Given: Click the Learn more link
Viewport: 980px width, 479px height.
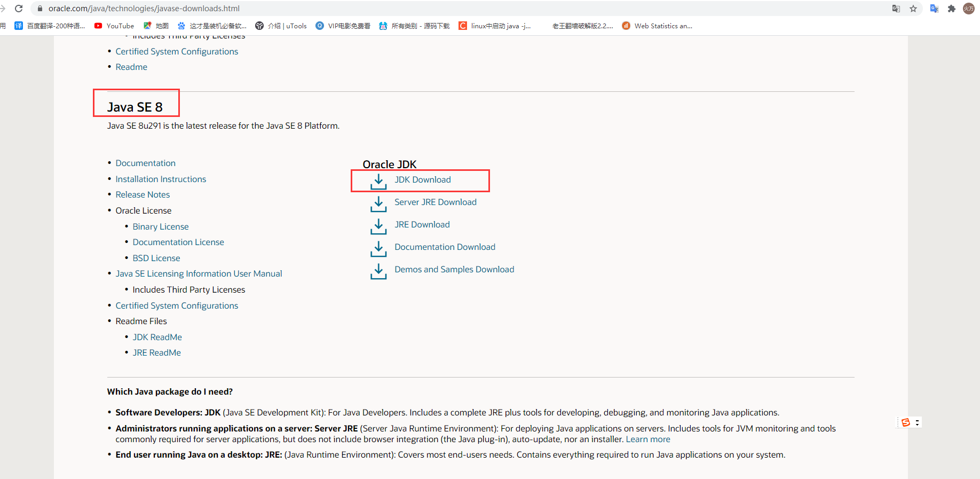Looking at the screenshot, I should point(648,439).
